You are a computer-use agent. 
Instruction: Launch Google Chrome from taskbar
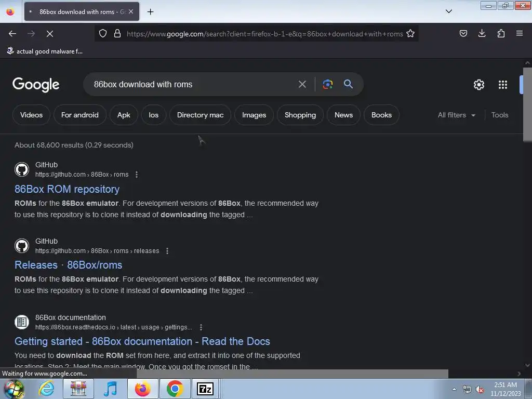[175, 389]
